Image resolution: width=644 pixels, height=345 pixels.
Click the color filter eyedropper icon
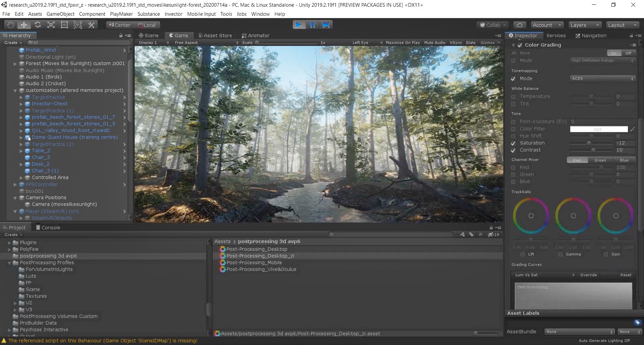click(632, 129)
